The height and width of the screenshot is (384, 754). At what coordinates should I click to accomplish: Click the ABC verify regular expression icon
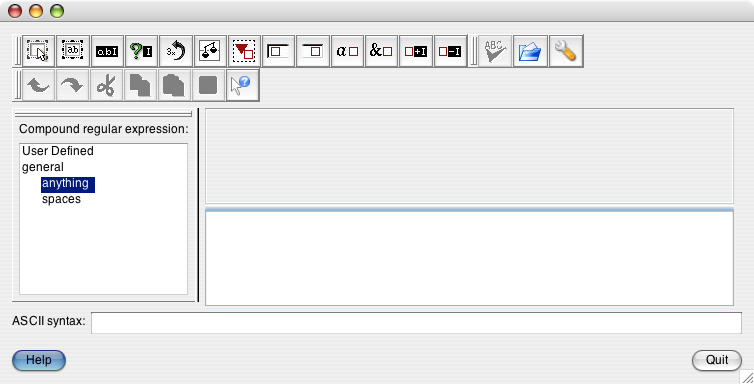495,50
